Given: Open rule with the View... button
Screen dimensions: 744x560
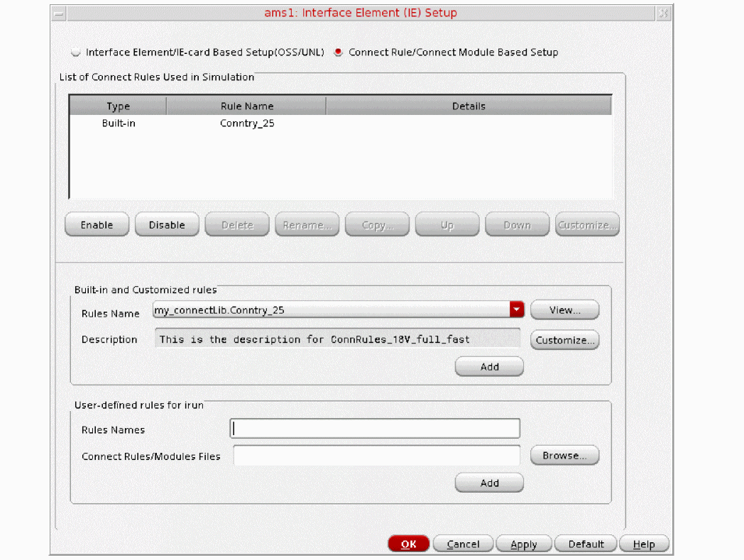Looking at the screenshot, I should click(x=564, y=310).
